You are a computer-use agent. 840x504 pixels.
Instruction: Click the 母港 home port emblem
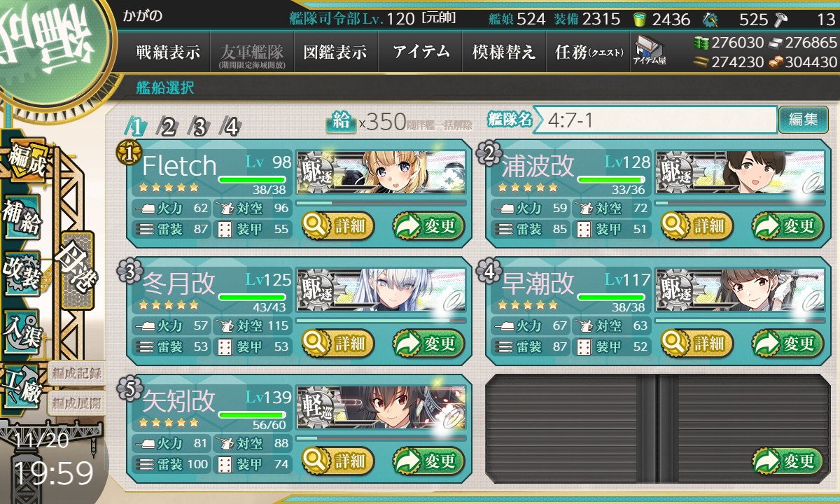pyautogui.click(x=77, y=270)
